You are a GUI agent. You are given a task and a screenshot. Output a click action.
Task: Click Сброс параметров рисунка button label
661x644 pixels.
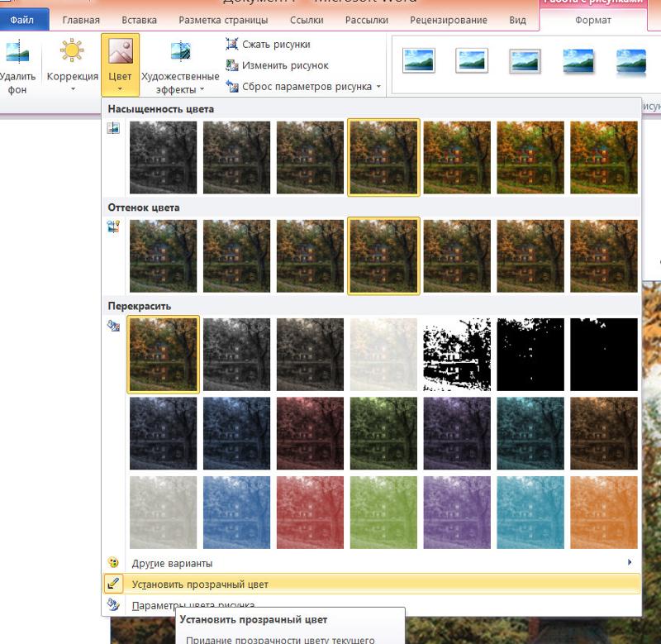(x=307, y=87)
